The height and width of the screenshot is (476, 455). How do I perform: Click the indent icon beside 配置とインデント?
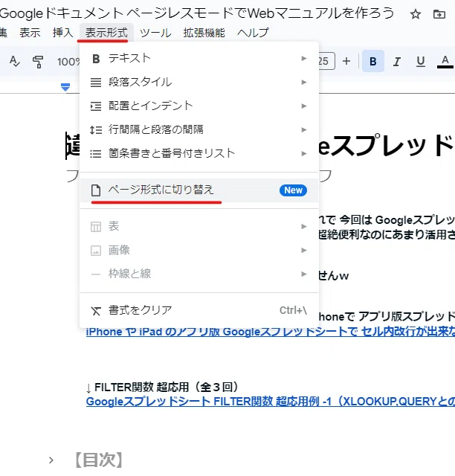96,106
